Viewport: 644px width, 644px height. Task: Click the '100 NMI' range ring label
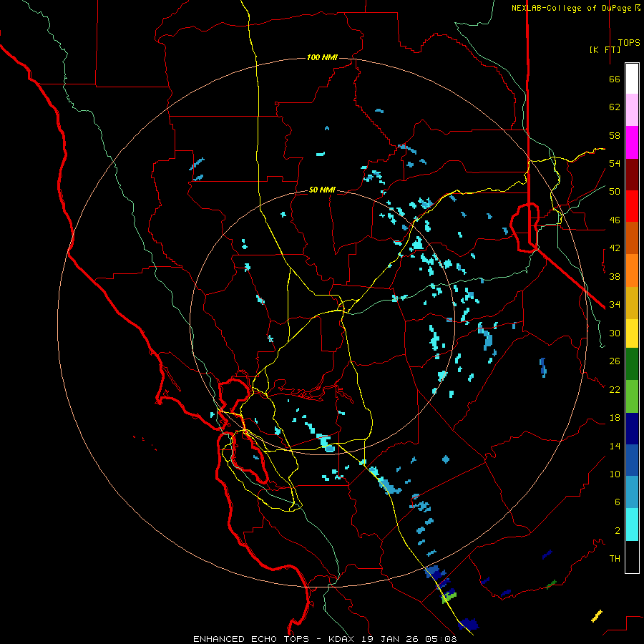(x=322, y=57)
